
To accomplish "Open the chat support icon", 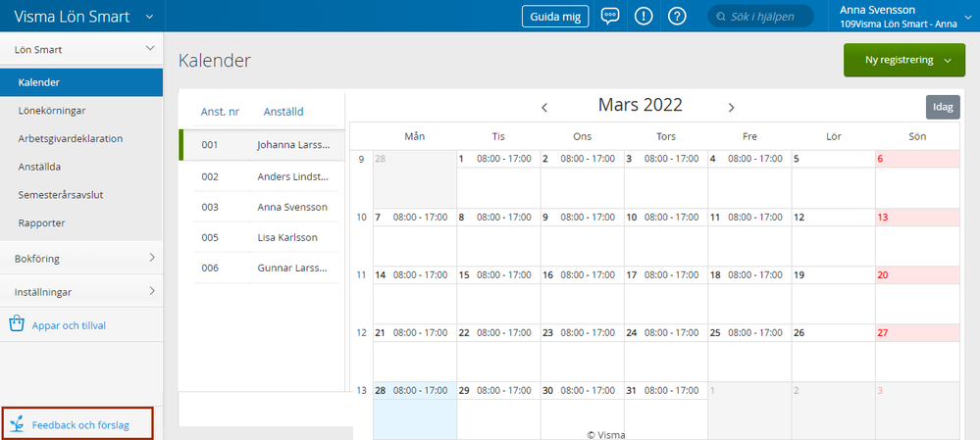I will click(x=610, y=17).
